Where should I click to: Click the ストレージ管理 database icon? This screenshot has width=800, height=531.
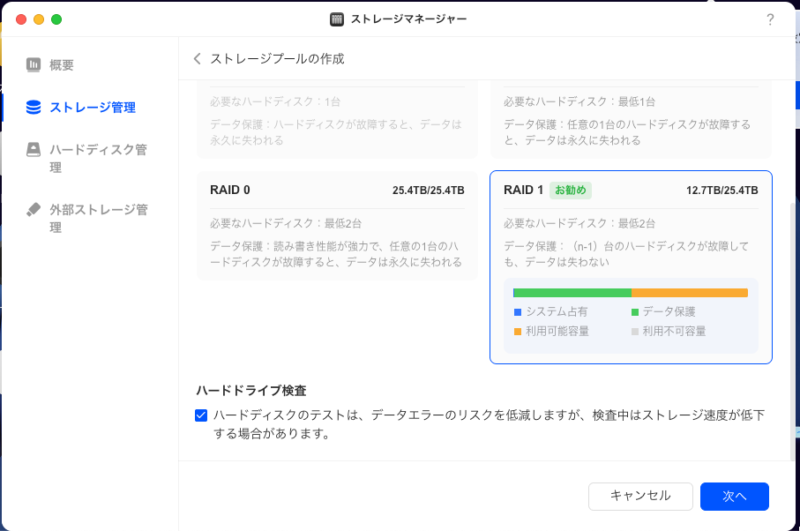[34, 107]
